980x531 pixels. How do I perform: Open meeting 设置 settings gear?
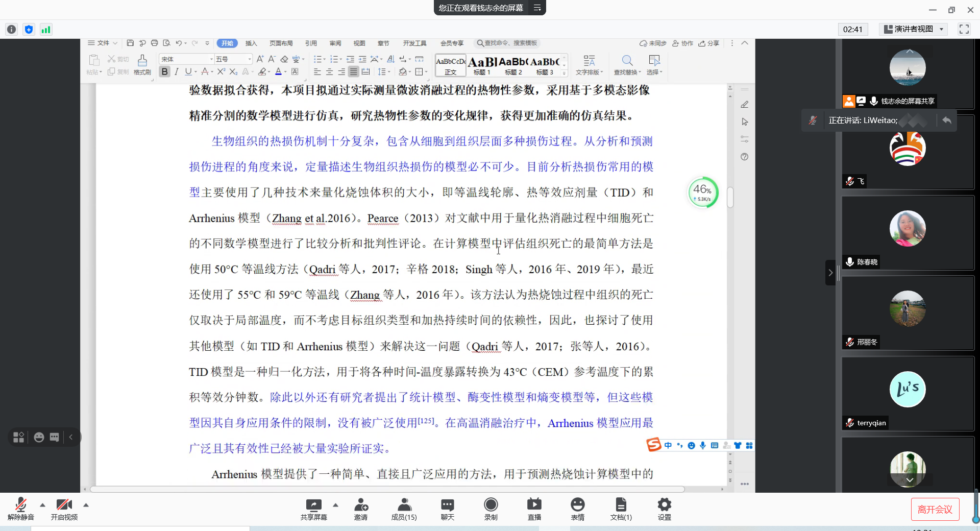pos(664,508)
